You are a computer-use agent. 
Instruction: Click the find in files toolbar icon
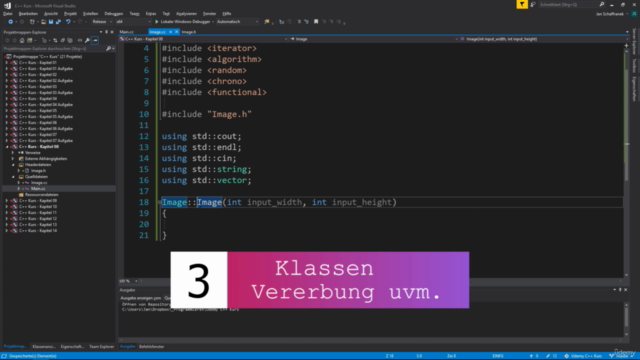tap(267, 22)
